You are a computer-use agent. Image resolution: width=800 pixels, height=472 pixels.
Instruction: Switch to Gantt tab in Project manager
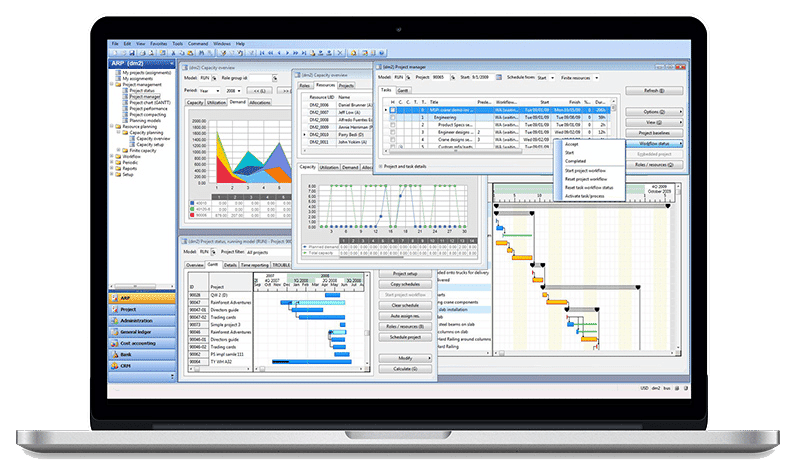[403, 90]
